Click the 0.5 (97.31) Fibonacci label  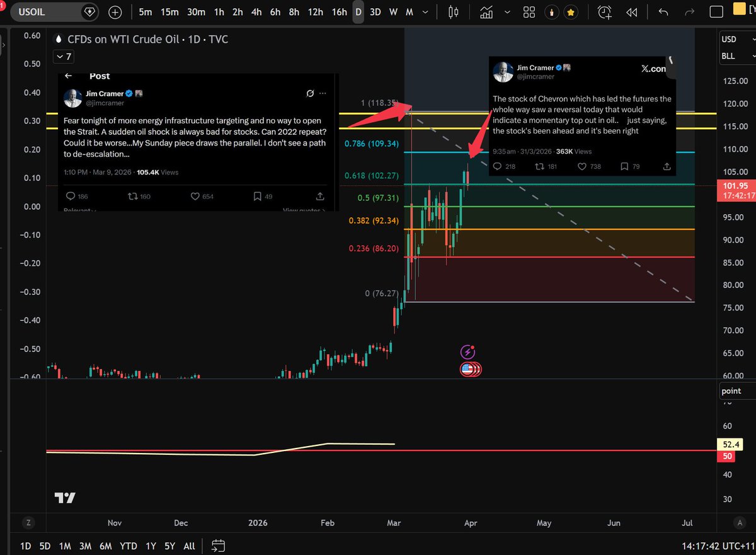(378, 198)
